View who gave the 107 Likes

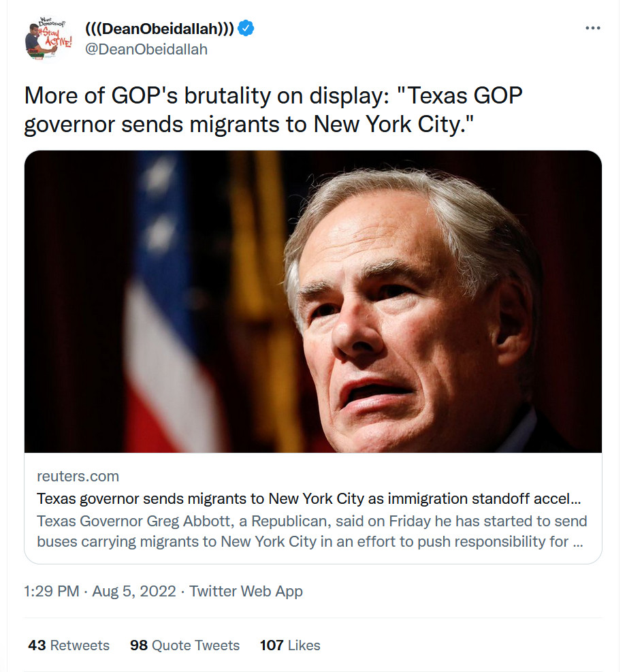289,645
